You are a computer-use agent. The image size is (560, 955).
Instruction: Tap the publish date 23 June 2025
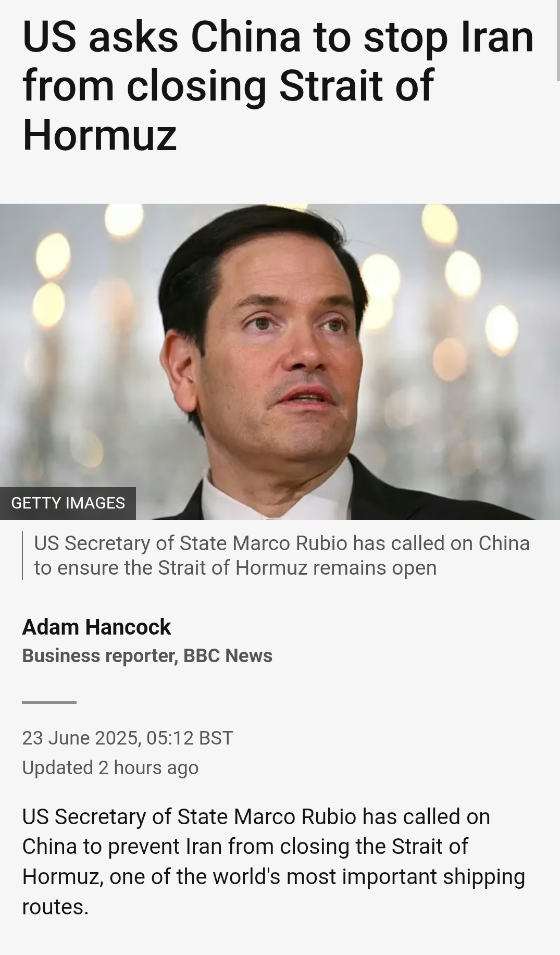coord(81,738)
